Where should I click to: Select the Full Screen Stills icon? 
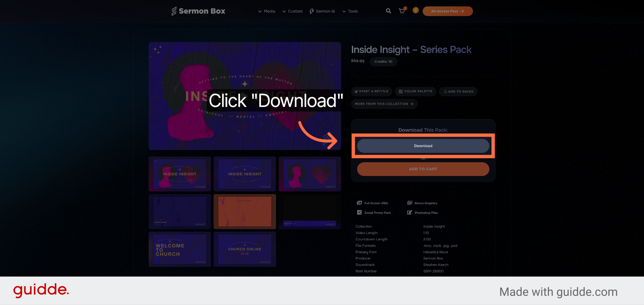[360, 203]
